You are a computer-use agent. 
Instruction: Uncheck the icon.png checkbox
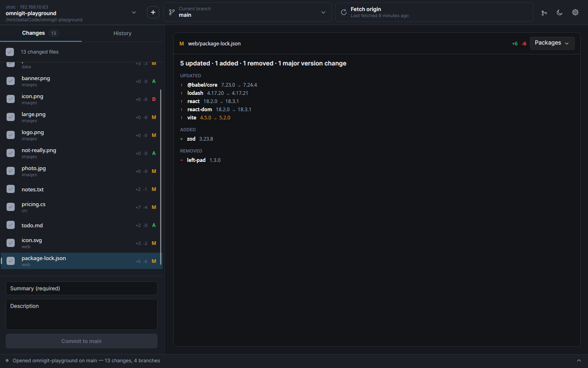pyautogui.click(x=11, y=99)
